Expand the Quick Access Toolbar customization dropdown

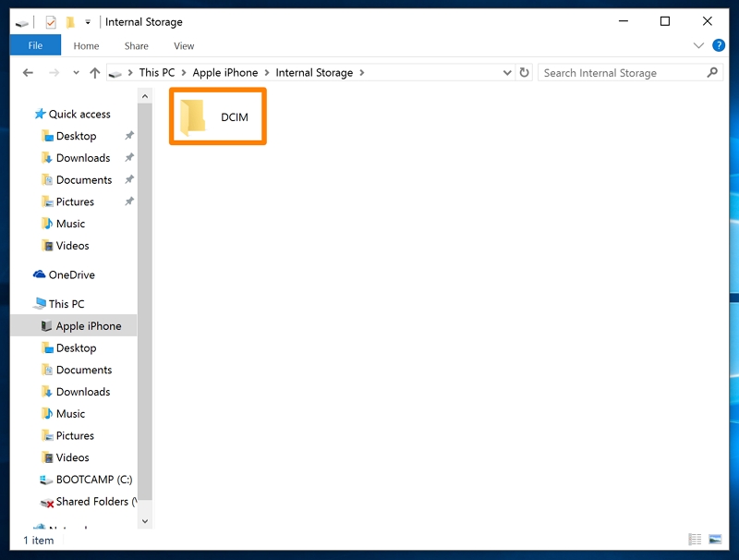pyautogui.click(x=88, y=21)
